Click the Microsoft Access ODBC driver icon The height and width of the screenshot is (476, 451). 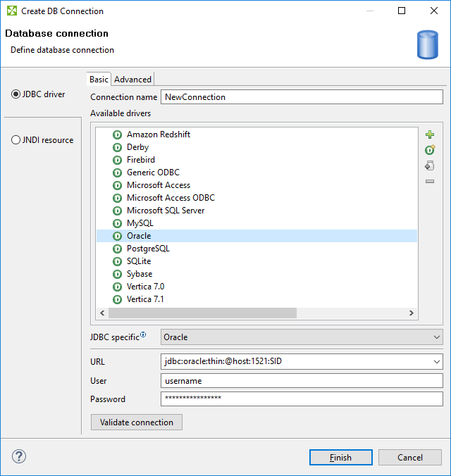click(x=117, y=198)
